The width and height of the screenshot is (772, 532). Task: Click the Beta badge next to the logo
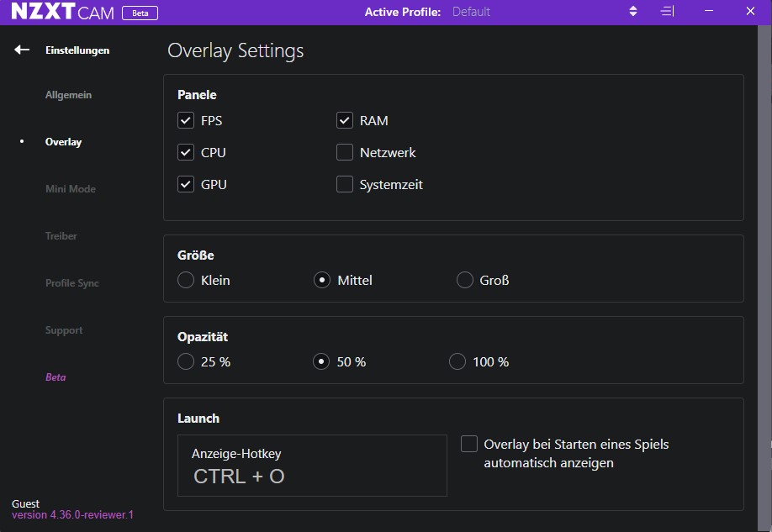point(140,12)
